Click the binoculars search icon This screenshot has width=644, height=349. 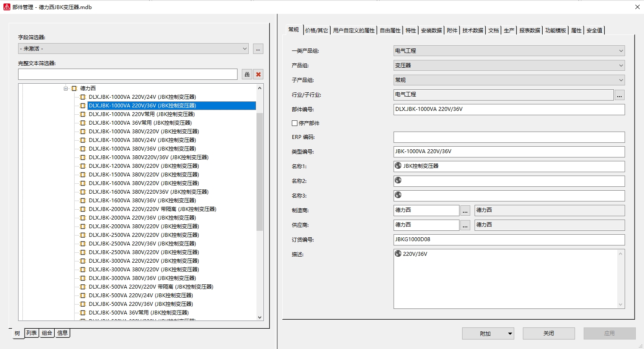coord(247,74)
